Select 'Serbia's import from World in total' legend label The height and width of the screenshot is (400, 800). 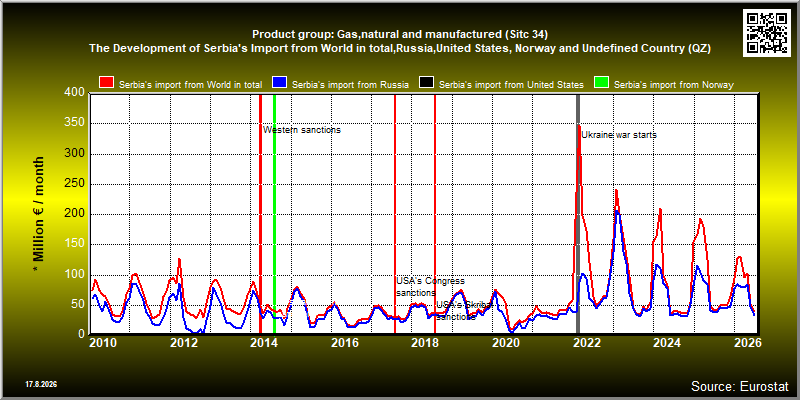point(191,85)
